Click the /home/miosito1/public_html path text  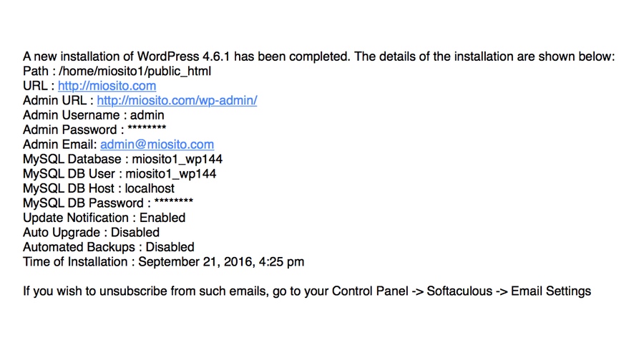[135, 71]
